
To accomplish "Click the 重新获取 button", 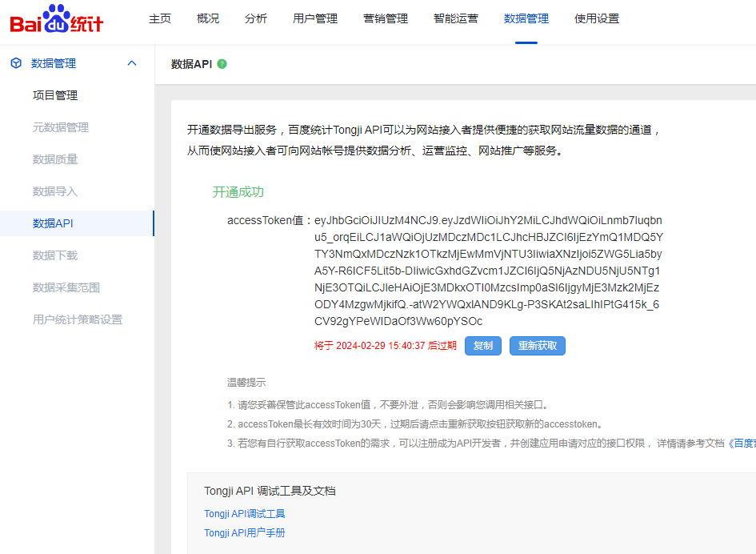I will pyautogui.click(x=537, y=346).
